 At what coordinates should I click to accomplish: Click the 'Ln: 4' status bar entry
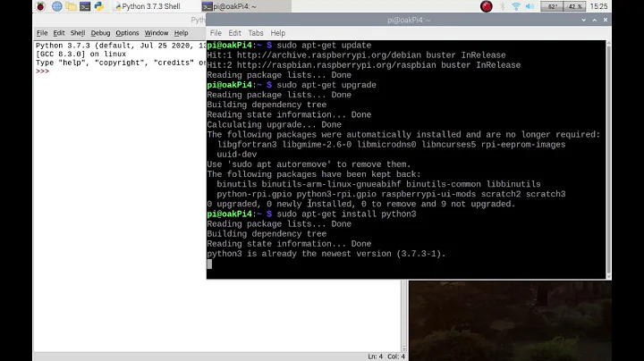click(375, 357)
